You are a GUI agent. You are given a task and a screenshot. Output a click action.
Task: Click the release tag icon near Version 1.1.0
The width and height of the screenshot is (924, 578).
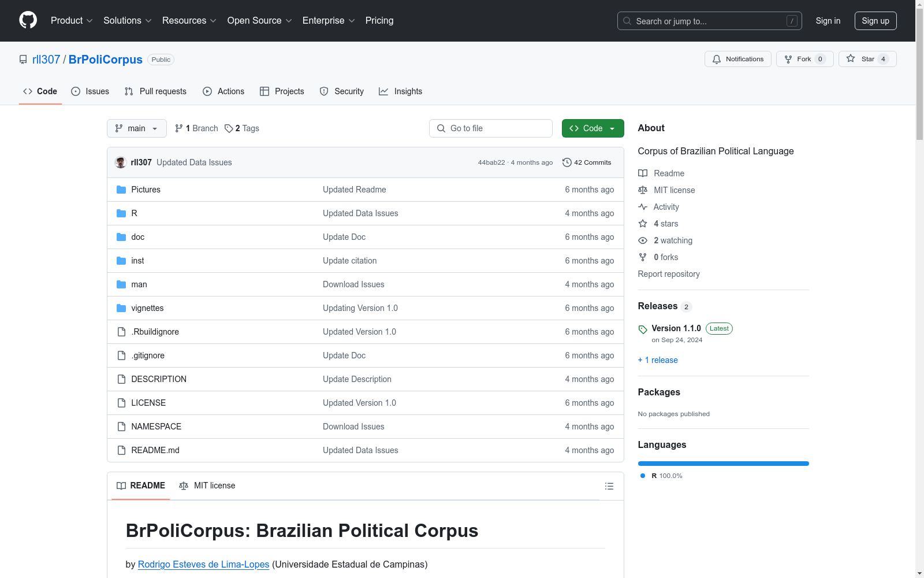click(643, 329)
